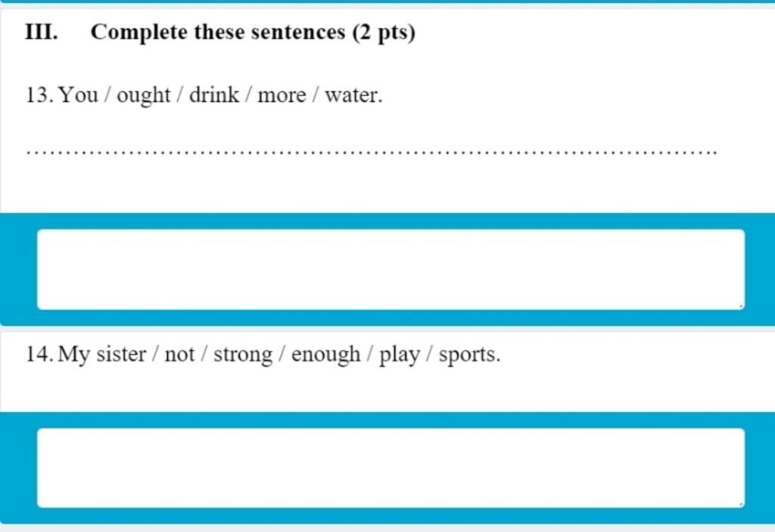Click the answer box for question 14

391,468
